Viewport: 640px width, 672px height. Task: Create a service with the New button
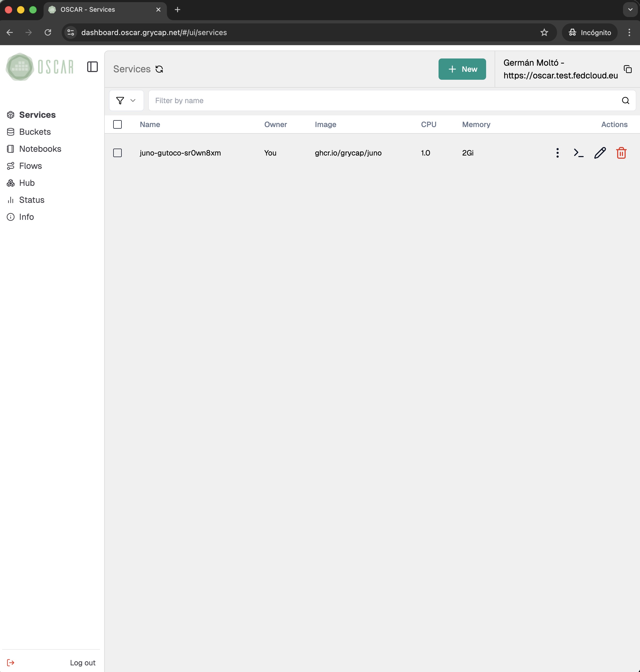462,69
